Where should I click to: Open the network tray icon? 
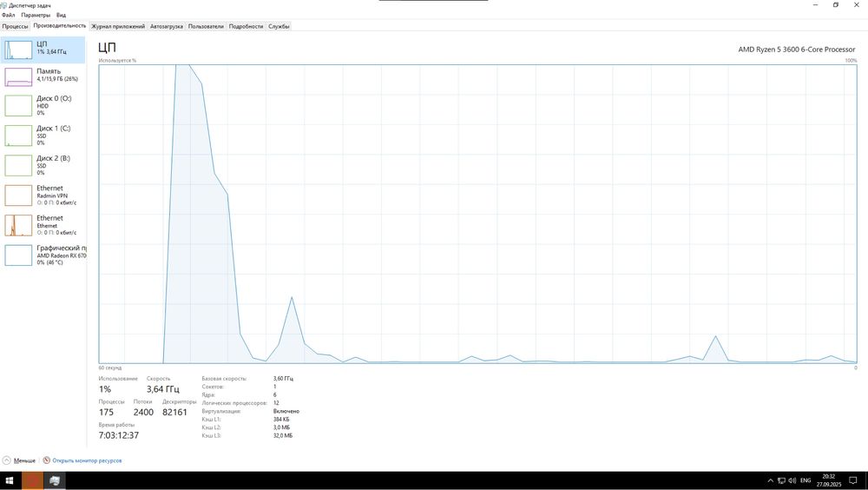(x=781, y=480)
